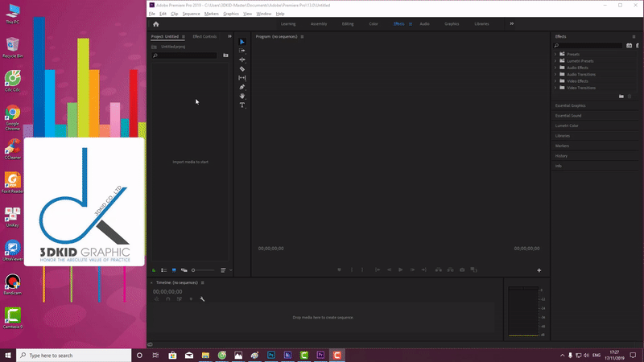
Task: Click the Lift button in Program monitor
Action: pos(439,269)
